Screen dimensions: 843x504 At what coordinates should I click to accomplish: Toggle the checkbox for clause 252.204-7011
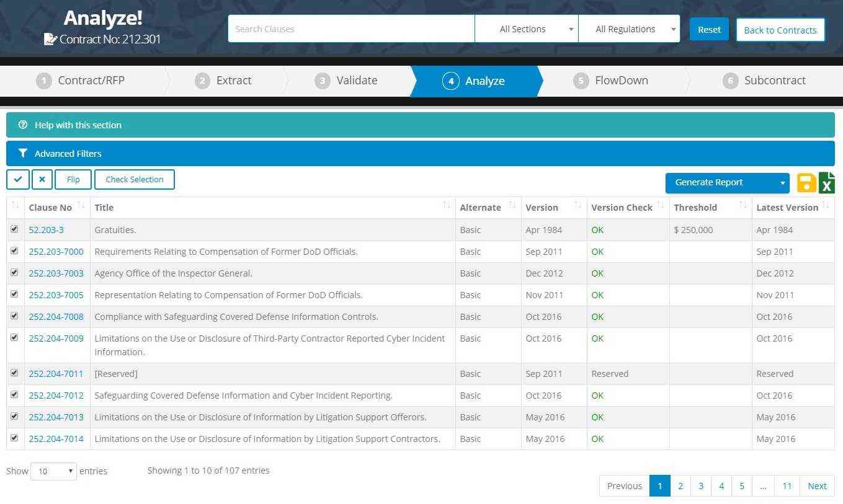tap(14, 373)
